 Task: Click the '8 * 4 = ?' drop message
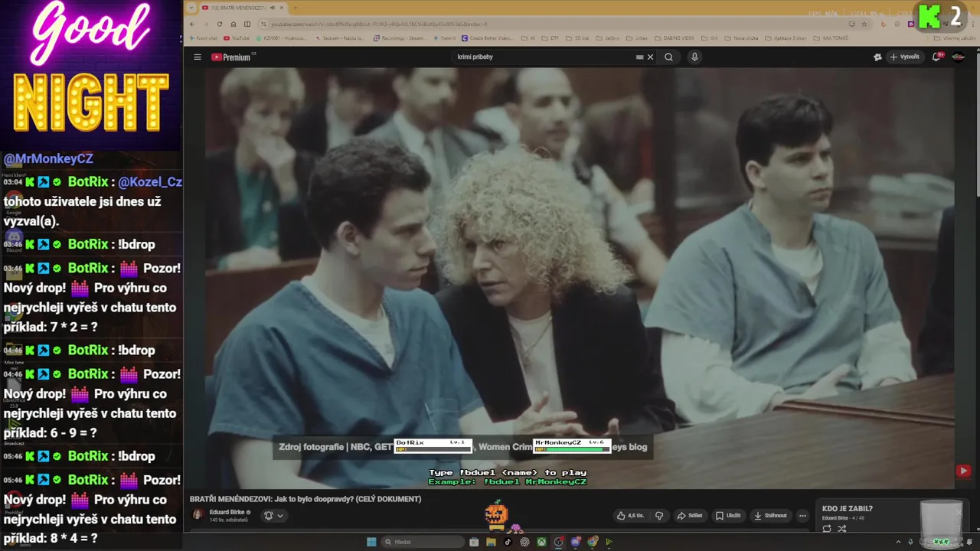pos(92,509)
